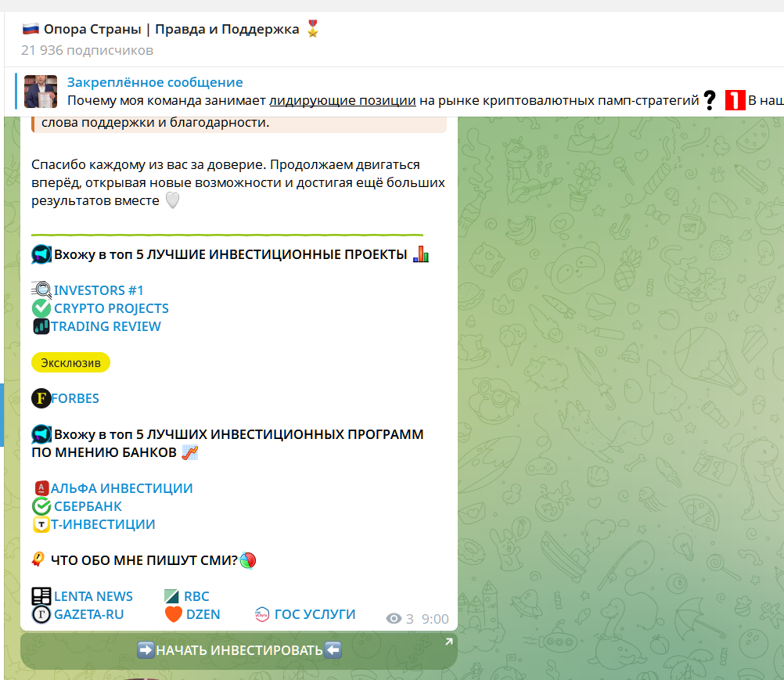Click the magnifier icon beside INVESTORS #1
784x680 pixels.
pyautogui.click(x=41, y=290)
